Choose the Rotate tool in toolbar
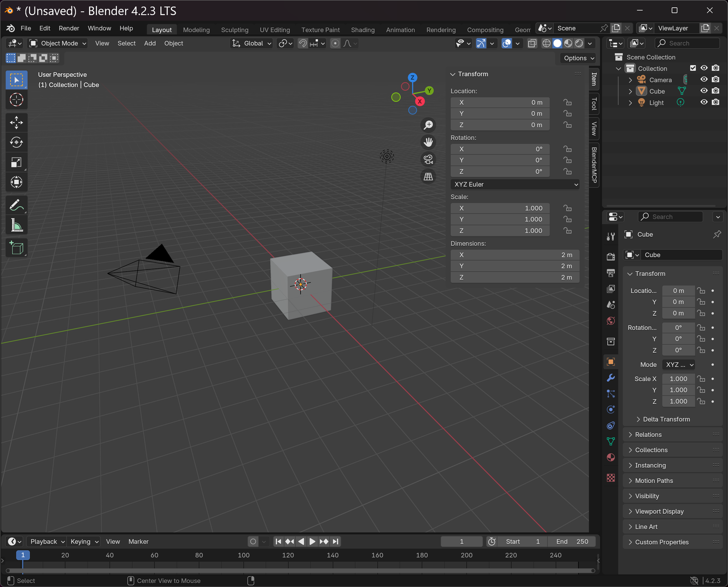 tap(16, 142)
